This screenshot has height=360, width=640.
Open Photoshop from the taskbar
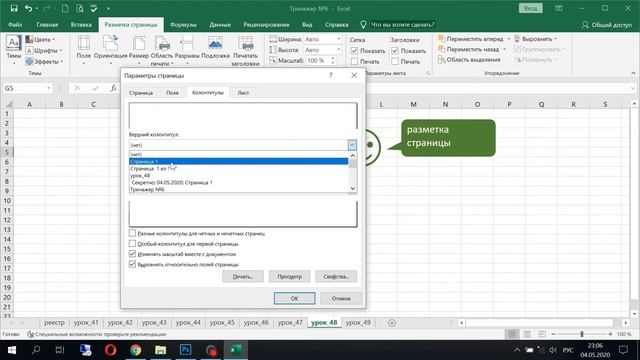[185, 350]
